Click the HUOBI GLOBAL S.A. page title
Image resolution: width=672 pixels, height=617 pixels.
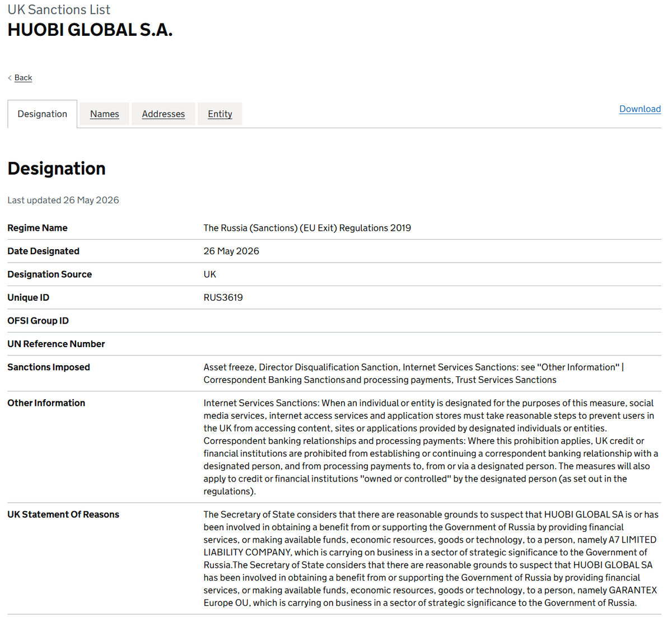90,30
